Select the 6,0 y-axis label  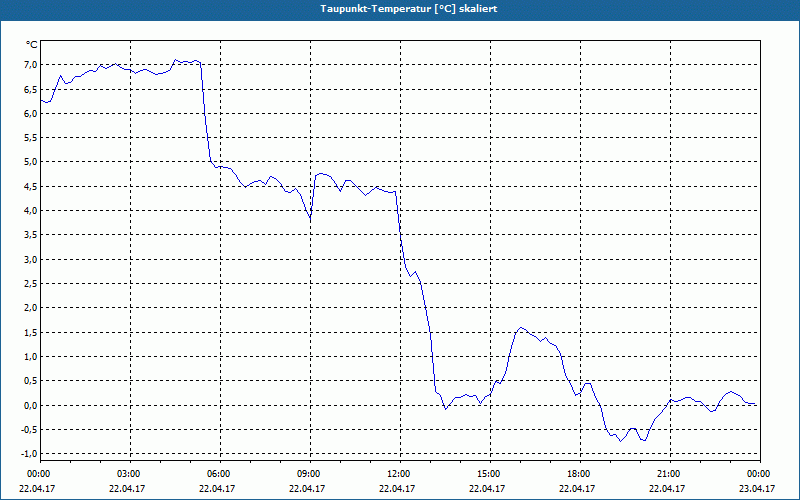tap(30, 113)
